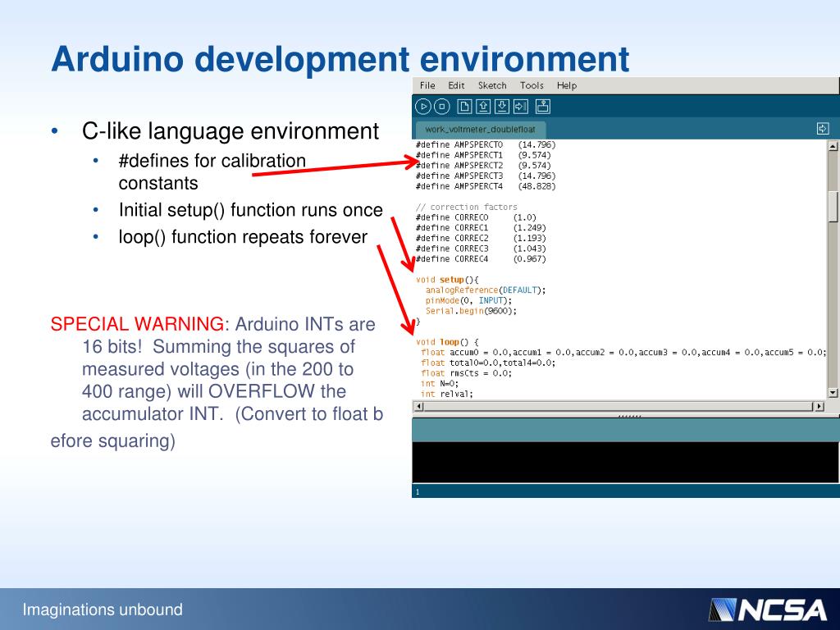The height and width of the screenshot is (630, 840).
Task: Click the horizontal scrollbar right arrow
Action: 819,406
